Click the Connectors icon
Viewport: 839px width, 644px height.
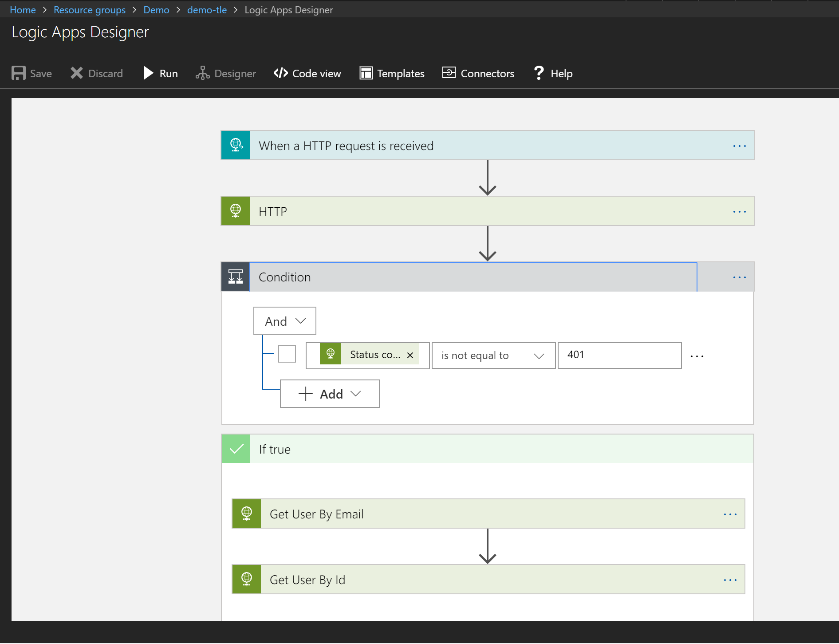tap(449, 73)
